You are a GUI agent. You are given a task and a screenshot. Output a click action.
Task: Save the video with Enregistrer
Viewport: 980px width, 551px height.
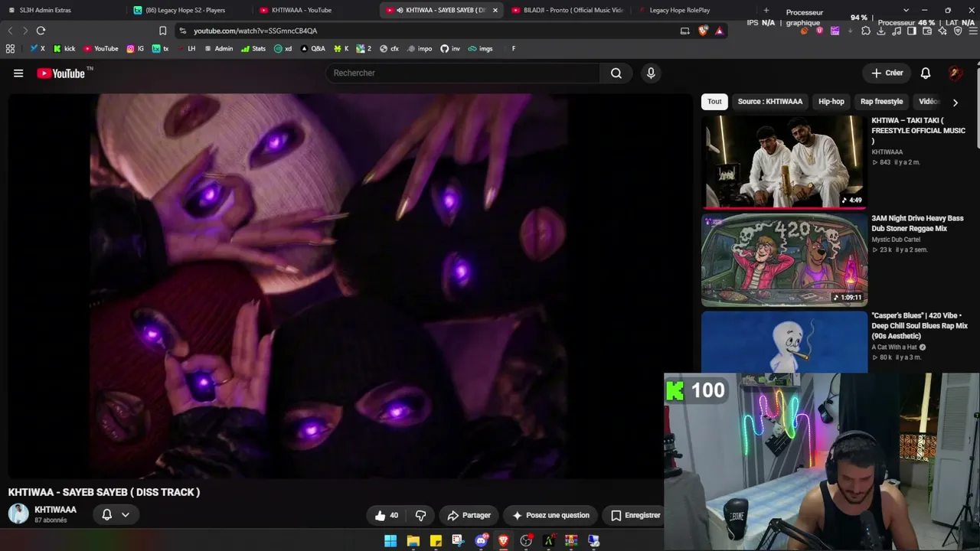(634, 516)
